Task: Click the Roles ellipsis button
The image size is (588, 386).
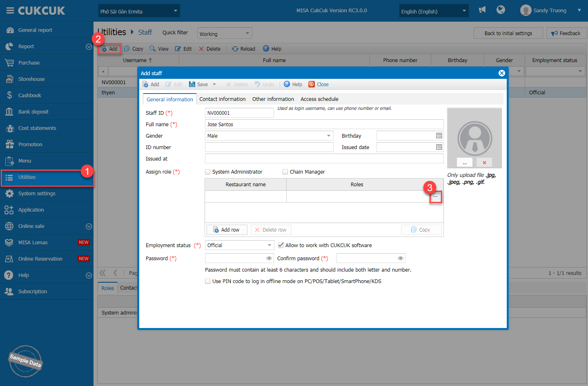Action: [435, 197]
